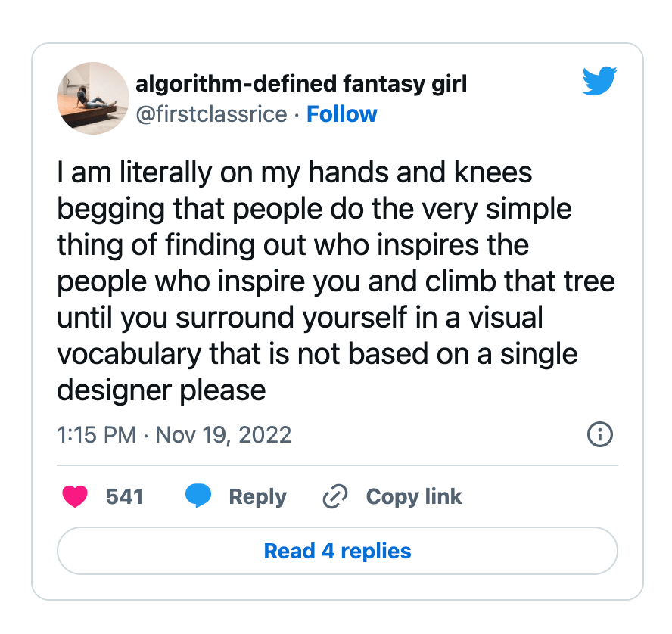This screenshot has width=672, height=634.
Task: Open the author's round profile avatar
Action: (x=92, y=98)
